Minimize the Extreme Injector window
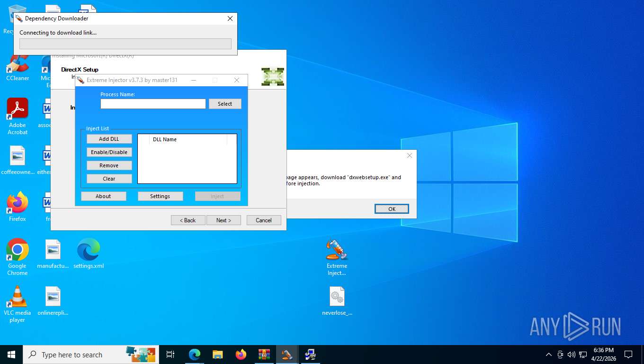Screen dimensions: 644x364 point(194,80)
